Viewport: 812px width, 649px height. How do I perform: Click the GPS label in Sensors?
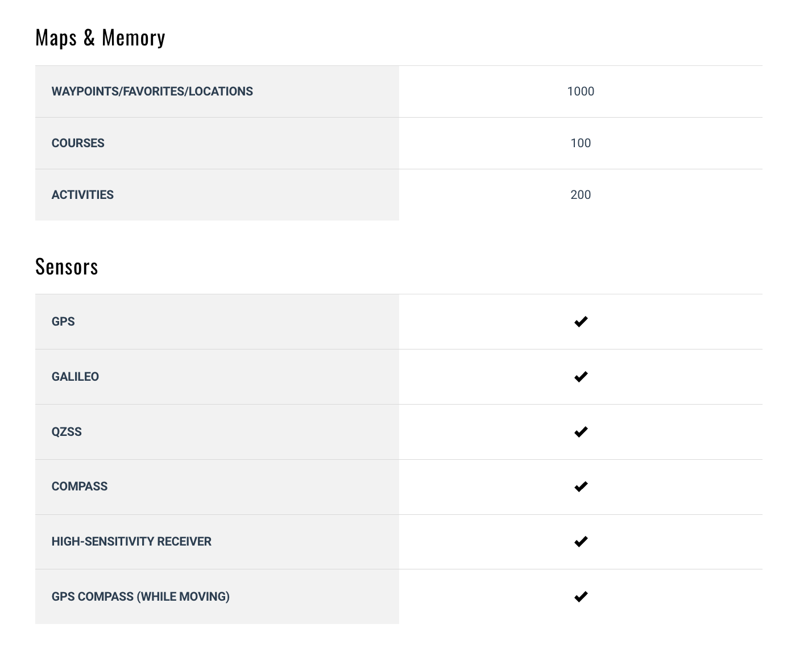click(x=63, y=322)
